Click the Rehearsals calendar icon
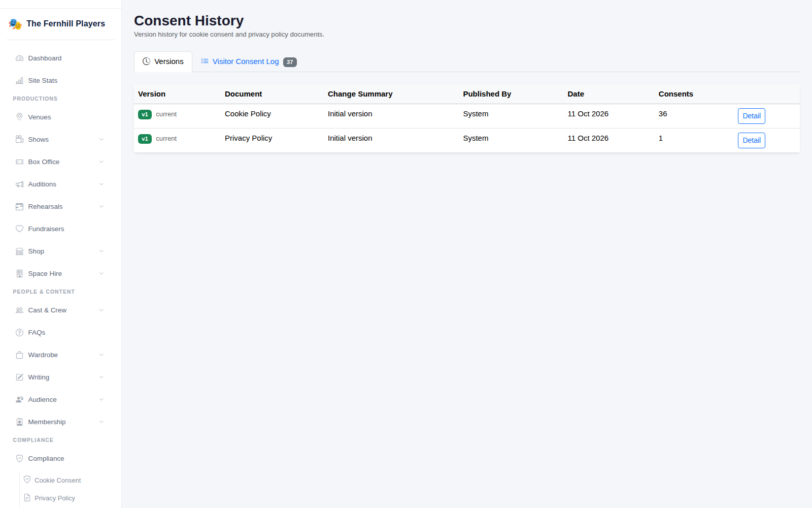 (x=19, y=207)
